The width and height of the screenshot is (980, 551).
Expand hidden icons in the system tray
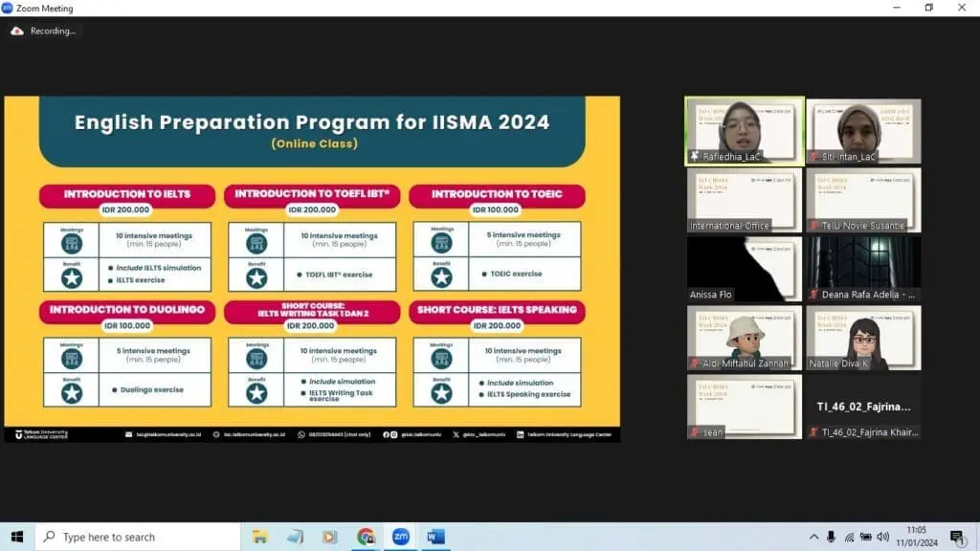[x=814, y=537]
